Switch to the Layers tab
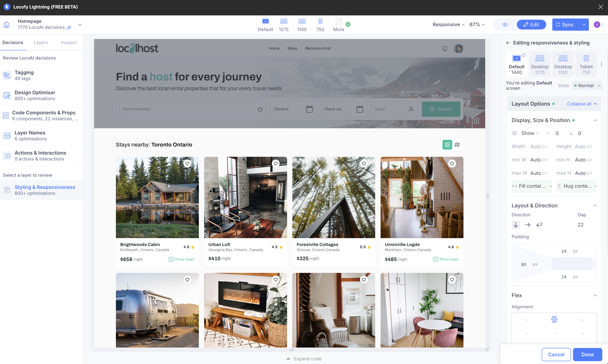Viewport: 608px width, 364px height. (41, 42)
